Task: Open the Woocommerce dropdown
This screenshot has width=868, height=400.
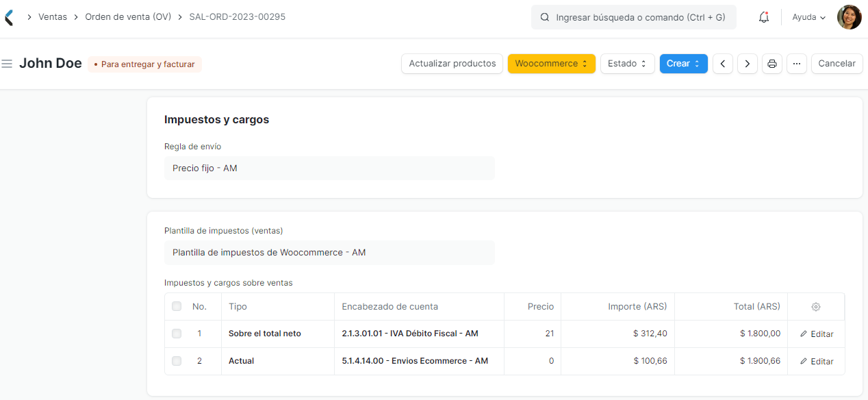Action: point(552,64)
